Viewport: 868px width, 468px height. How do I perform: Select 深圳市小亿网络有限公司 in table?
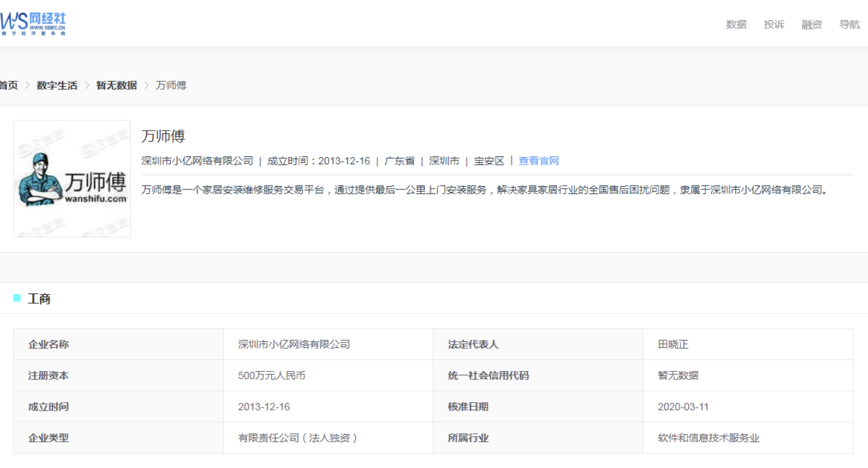click(294, 345)
